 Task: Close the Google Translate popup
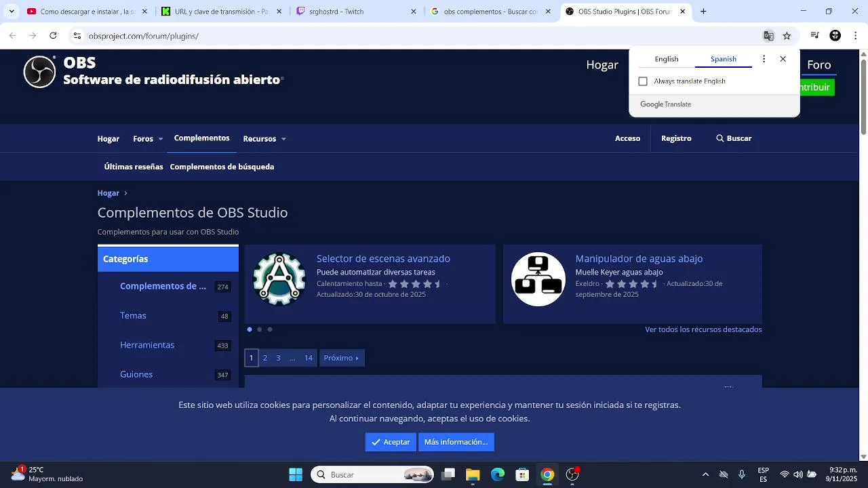[783, 59]
